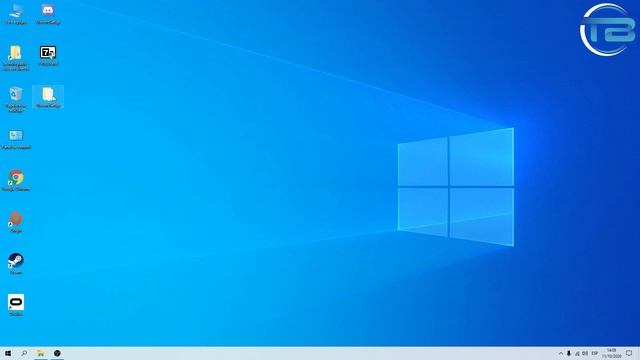Select the black 7 logo desktop icon

48,55
